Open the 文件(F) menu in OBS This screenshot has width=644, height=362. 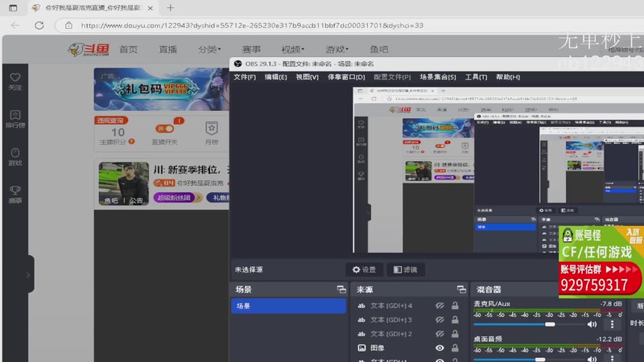point(245,77)
